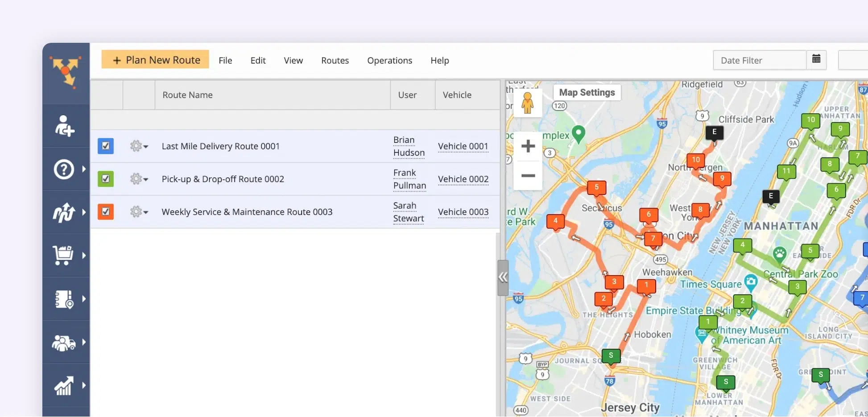The height and width of the screenshot is (417, 868).
Task: Open Map Settings on the map
Action: pos(587,92)
